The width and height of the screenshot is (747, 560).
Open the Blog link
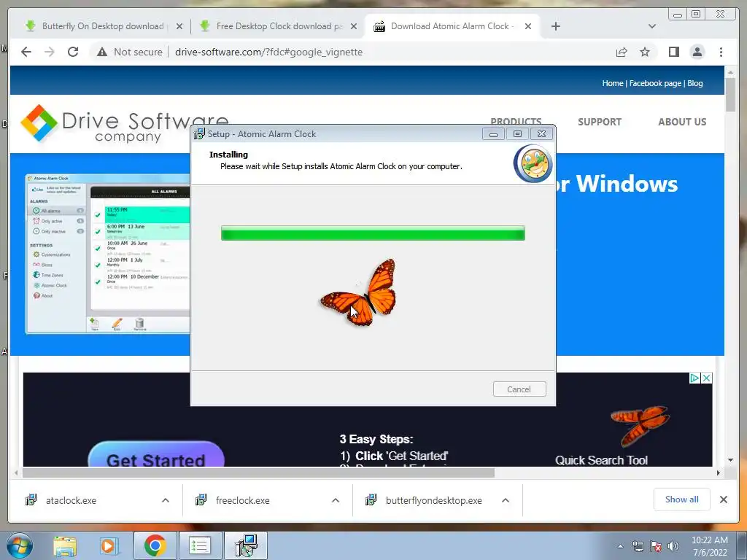click(694, 83)
